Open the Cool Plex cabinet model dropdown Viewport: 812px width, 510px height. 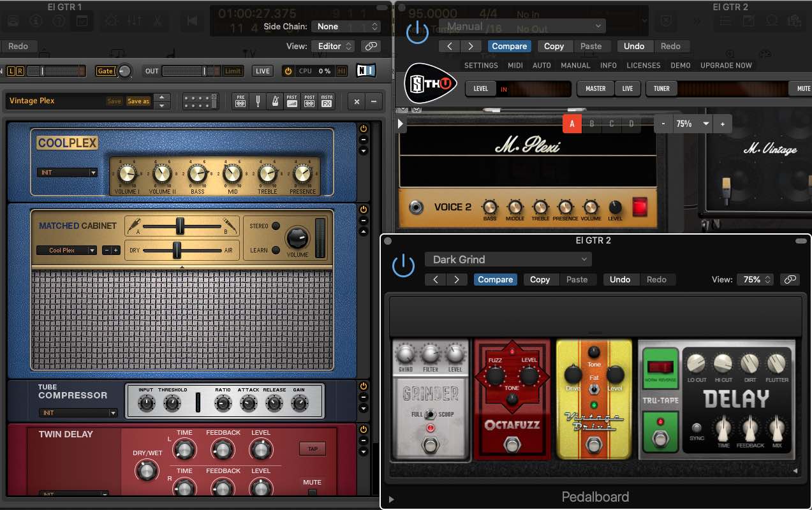pos(66,250)
